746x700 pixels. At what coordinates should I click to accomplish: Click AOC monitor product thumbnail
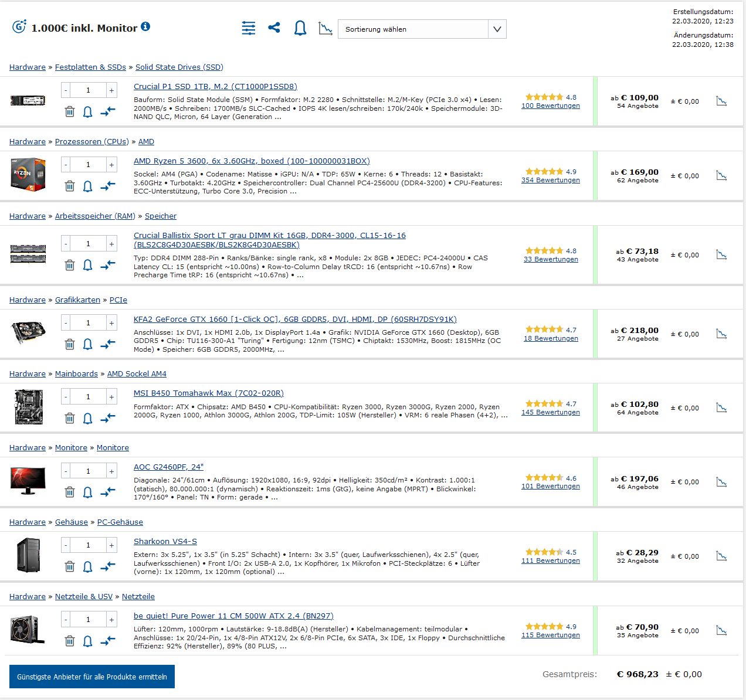point(28,481)
